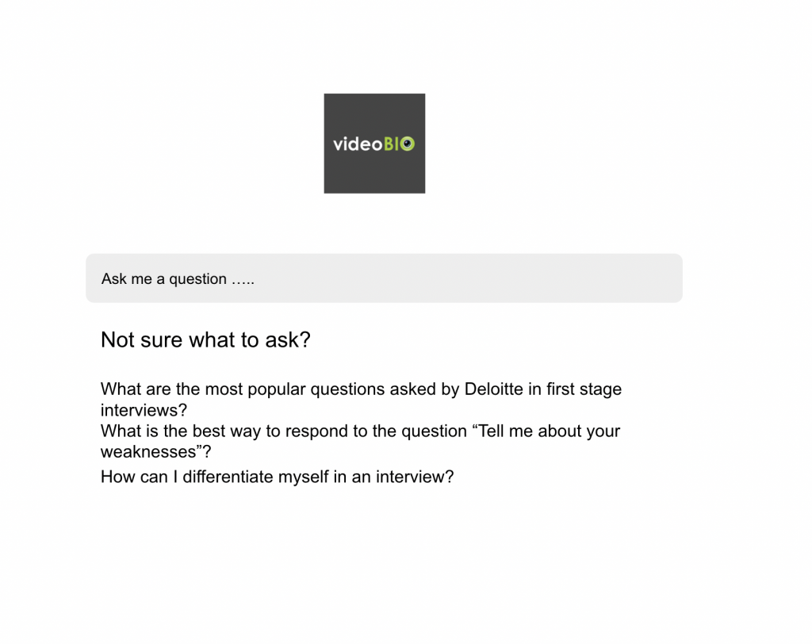Focus the Ask me a question field
This screenshot has height=644, width=812.
tap(384, 278)
